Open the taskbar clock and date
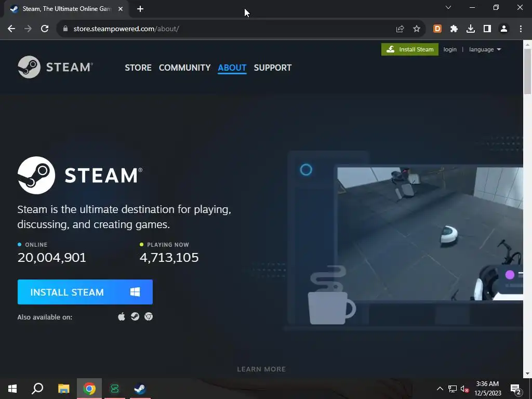The width and height of the screenshot is (532, 399). coord(487,389)
